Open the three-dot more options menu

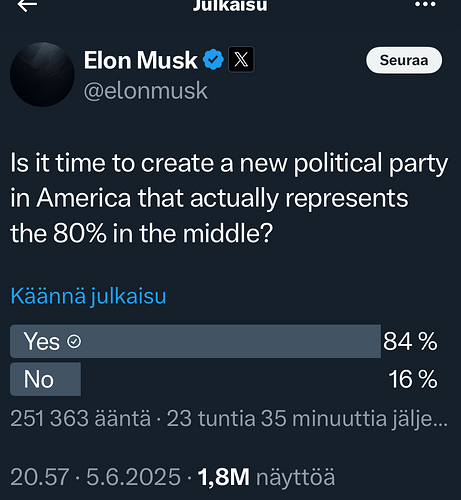point(425,4)
